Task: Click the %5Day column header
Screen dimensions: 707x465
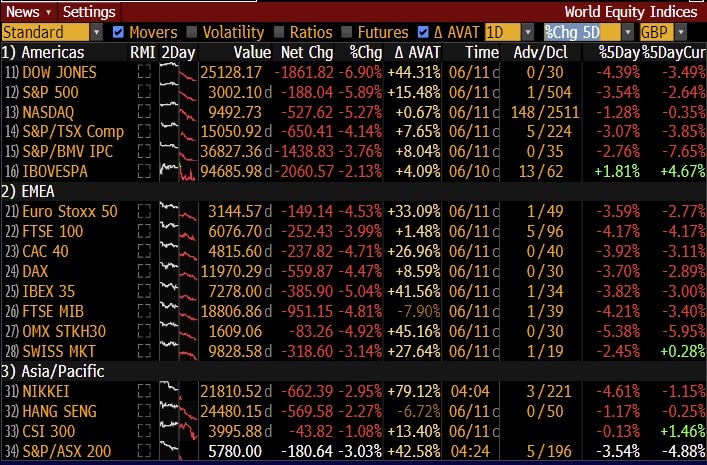Action: (x=619, y=52)
